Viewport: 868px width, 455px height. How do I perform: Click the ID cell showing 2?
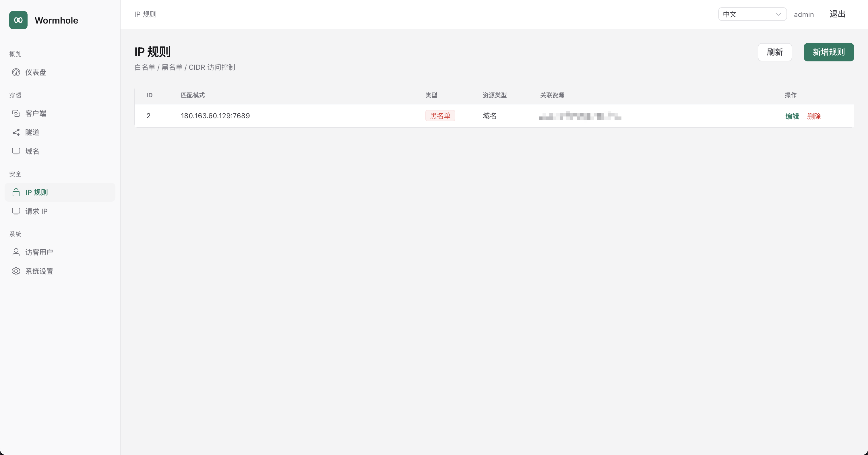148,116
